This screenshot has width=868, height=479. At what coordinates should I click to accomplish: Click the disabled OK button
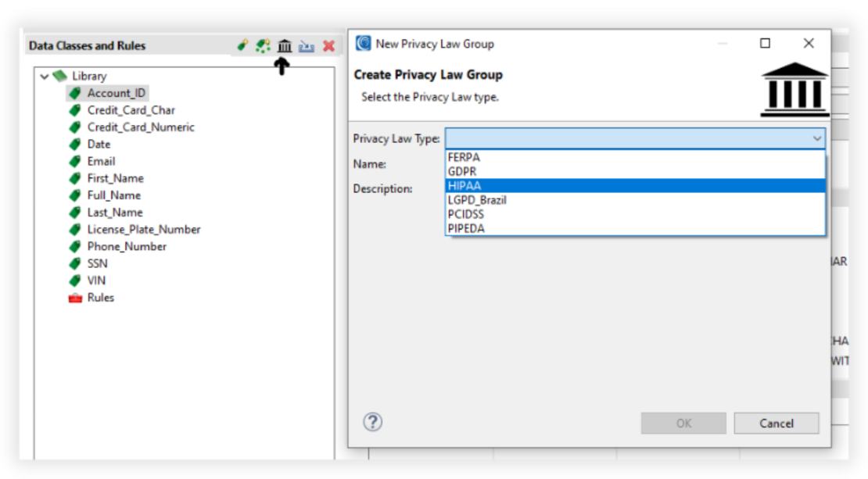[683, 423]
